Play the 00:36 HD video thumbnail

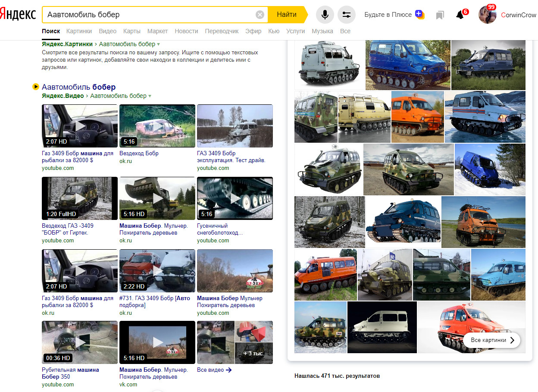(80, 342)
